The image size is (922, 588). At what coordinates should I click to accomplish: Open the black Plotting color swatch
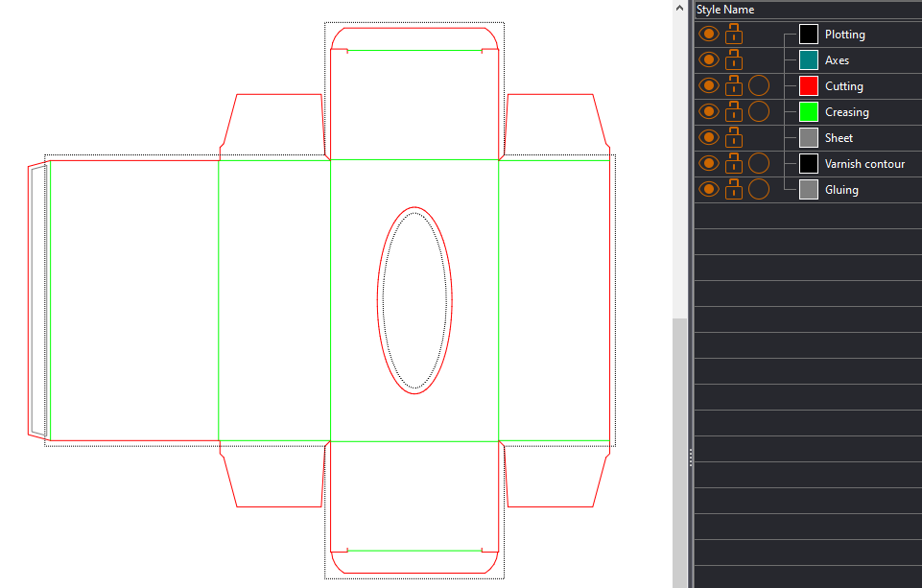[809, 35]
